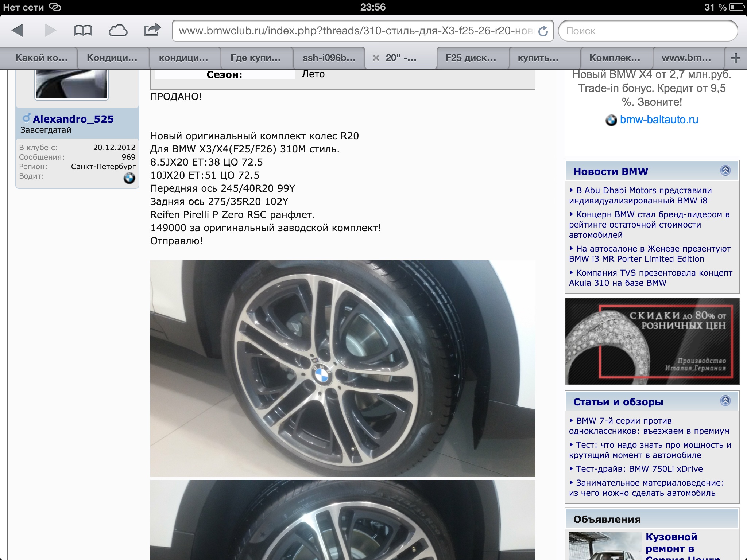Click the Задняя ось 275/35R20 102Y line
Screen dimensions: 747x560
pyautogui.click(x=219, y=202)
